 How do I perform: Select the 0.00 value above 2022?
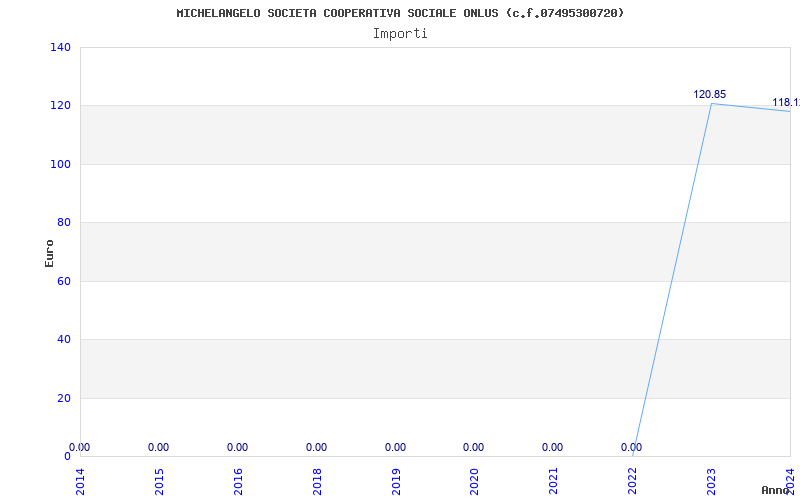point(632,447)
